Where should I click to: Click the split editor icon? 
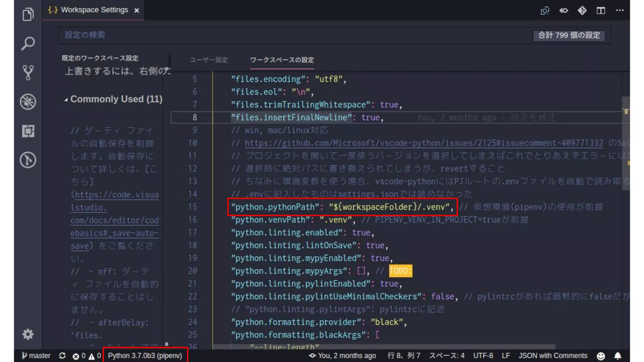[x=601, y=11]
